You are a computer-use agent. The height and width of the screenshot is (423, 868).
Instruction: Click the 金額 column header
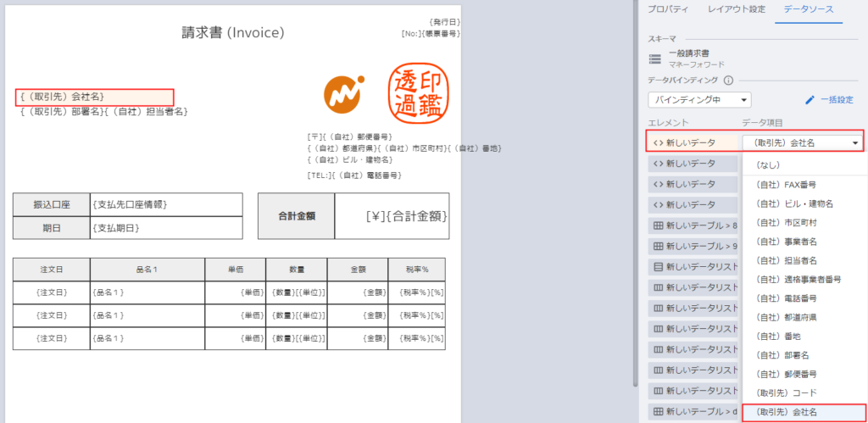(x=358, y=269)
